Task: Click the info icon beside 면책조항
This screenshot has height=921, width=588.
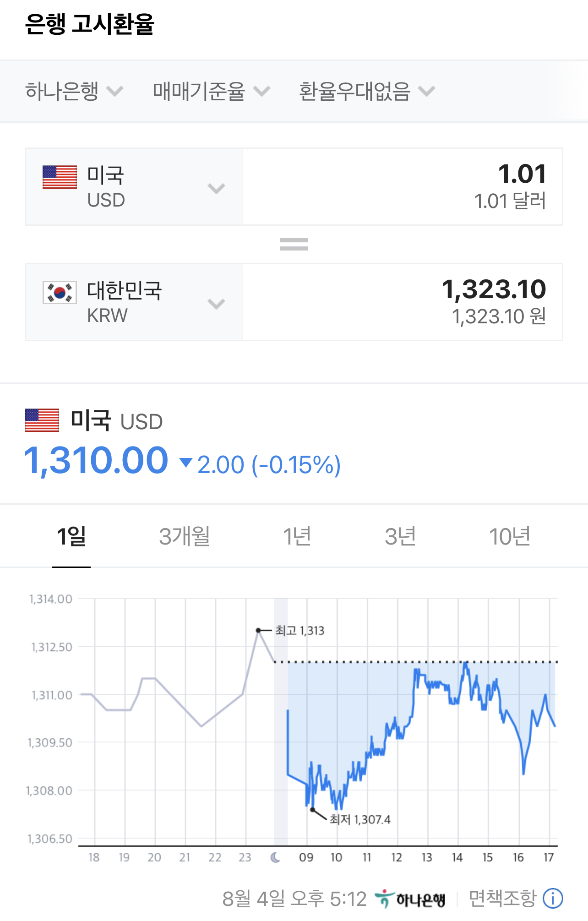Action: (x=552, y=898)
